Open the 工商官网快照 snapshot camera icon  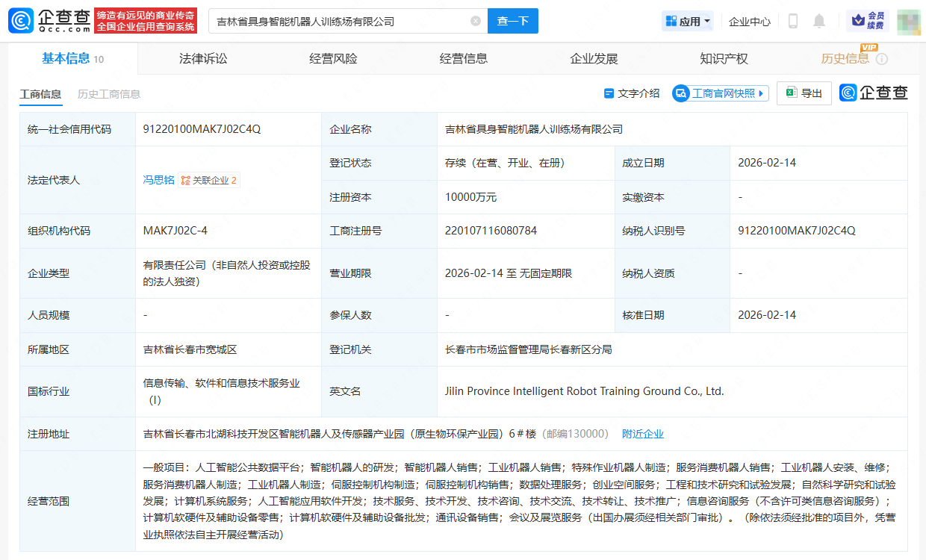(683, 93)
